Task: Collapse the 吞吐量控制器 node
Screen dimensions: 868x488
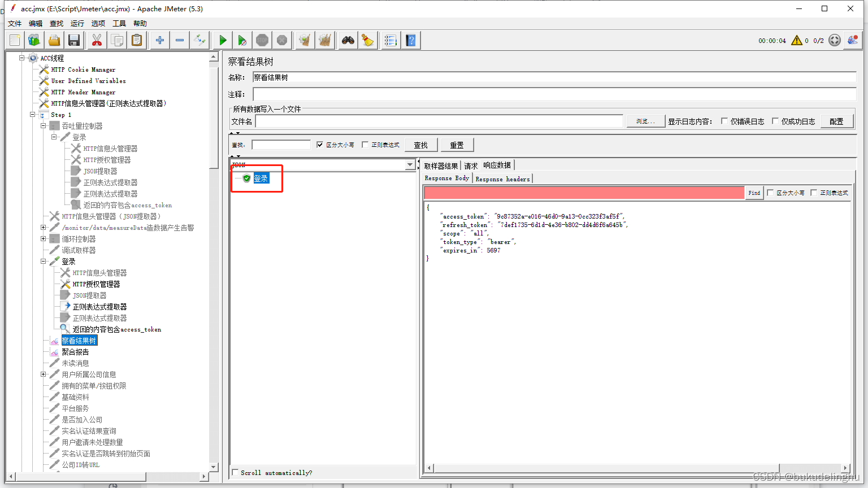Action: pyautogui.click(x=44, y=125)
